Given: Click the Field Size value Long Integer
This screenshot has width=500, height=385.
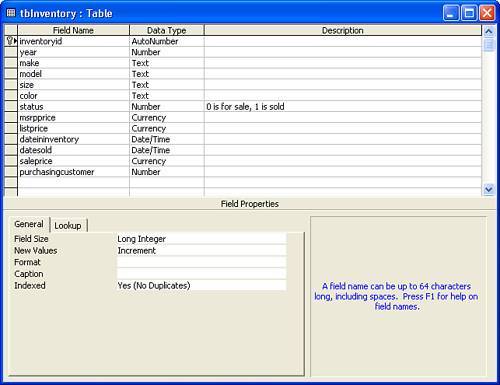Looking at the screenshot, I should click(x=202, y=239).
